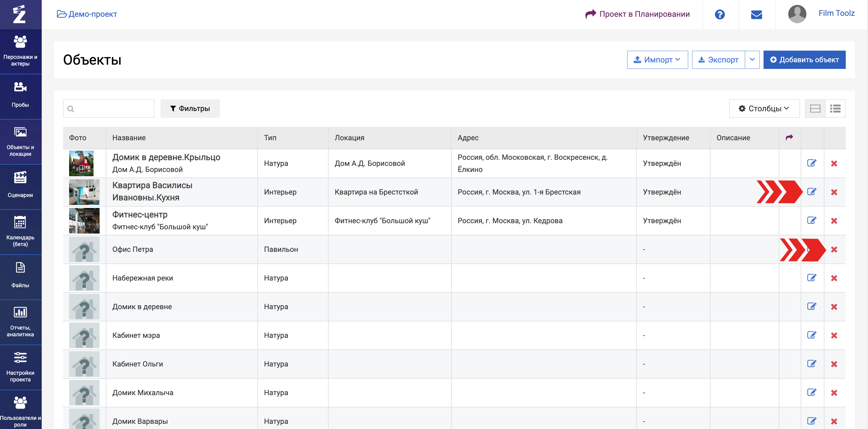Switch to card view layout
Image resolution: width=868 pixels, height=429 pixels.
click(x=815, y=109)
